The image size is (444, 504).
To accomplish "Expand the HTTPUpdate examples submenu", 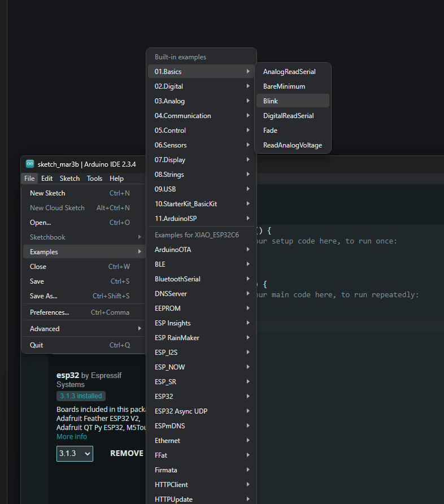I will [201, 499].
